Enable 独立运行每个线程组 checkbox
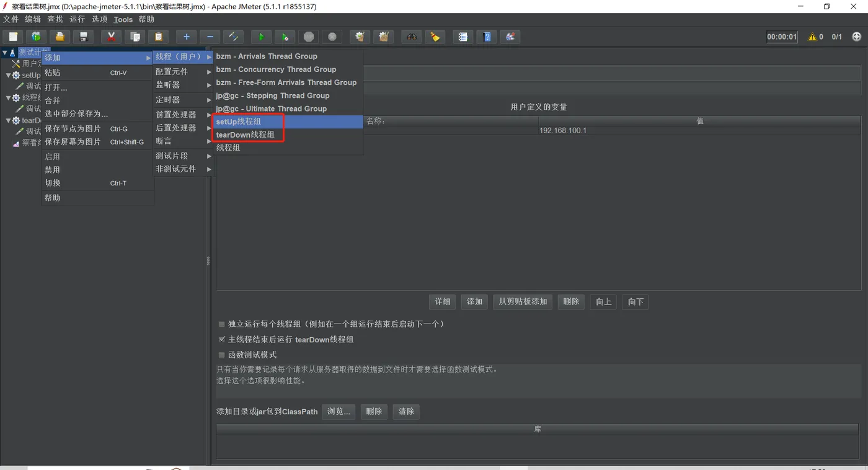Image resolution: width=868 pixels, height=470 pixels. 222,324
